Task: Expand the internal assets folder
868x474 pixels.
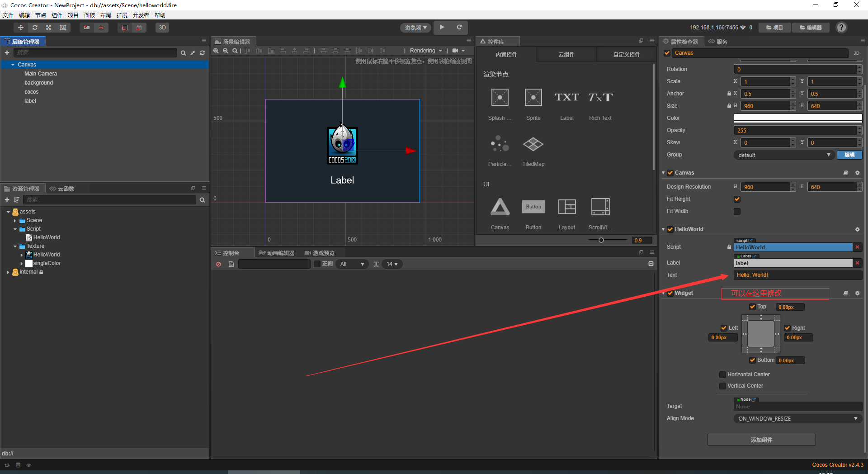Action: 8,272
